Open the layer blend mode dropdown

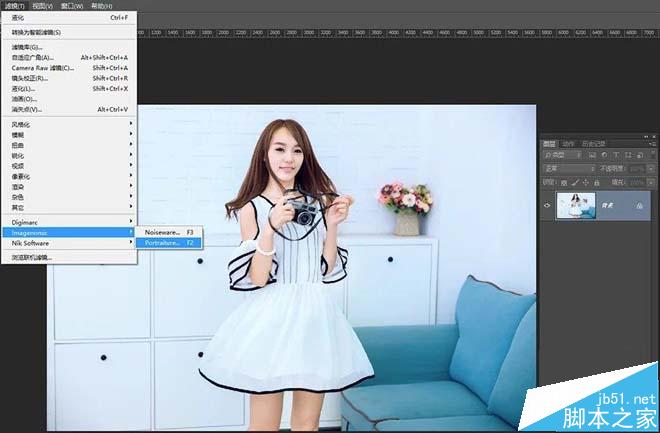click(x=569, y=169)
